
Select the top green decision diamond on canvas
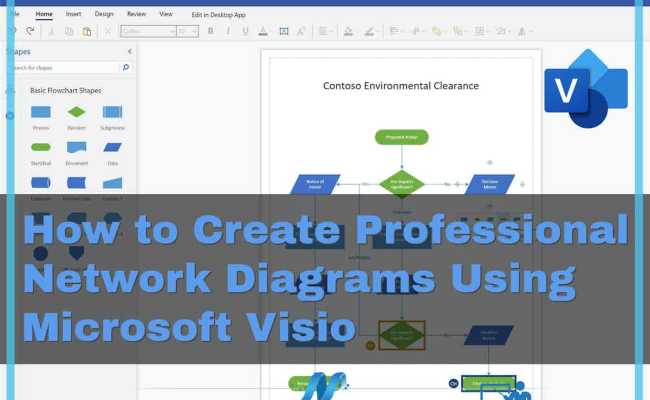[401, 184]
